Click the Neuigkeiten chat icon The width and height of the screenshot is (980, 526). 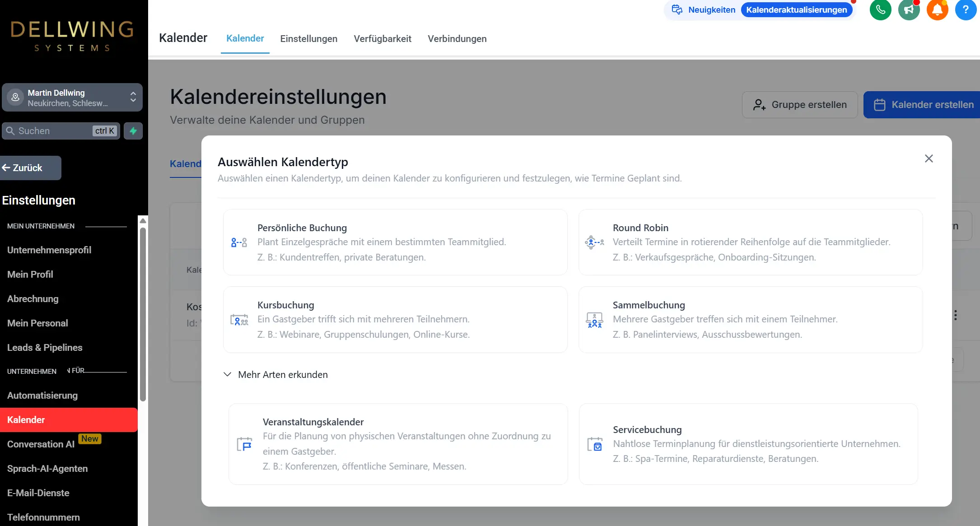[677, 9]
